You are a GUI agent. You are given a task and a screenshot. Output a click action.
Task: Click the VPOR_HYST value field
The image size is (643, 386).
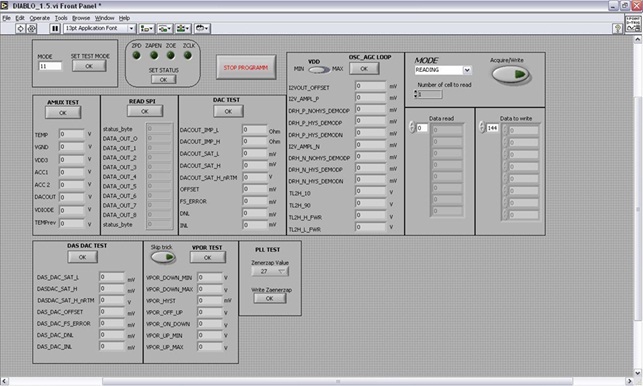click(210, 300)
